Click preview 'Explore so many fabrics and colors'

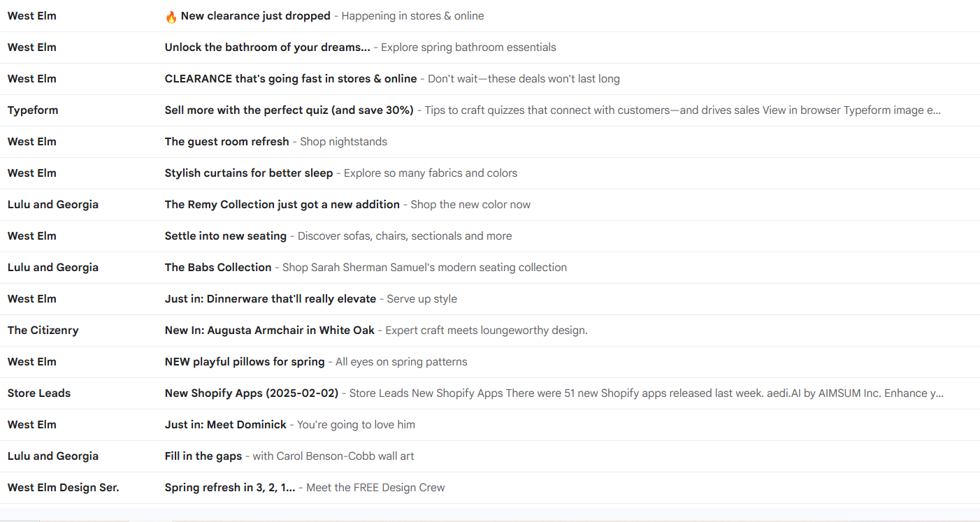click(431, 173)
